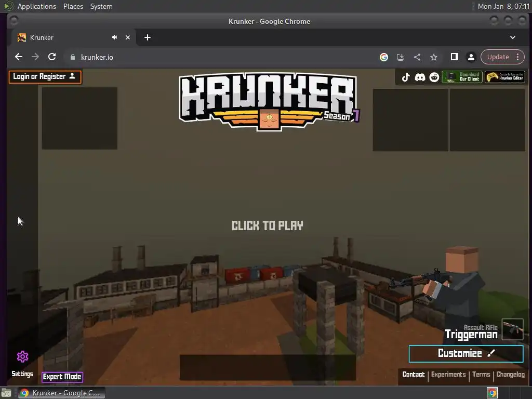Click the CLICK TO PLAY text
This screenshot has width=532, height=399.
click(268, 225)
